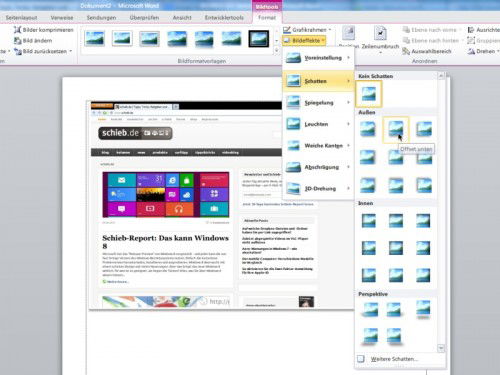Pick the last shadow in the last Außen row
This screenshot has height=375, width=500.
424,185
